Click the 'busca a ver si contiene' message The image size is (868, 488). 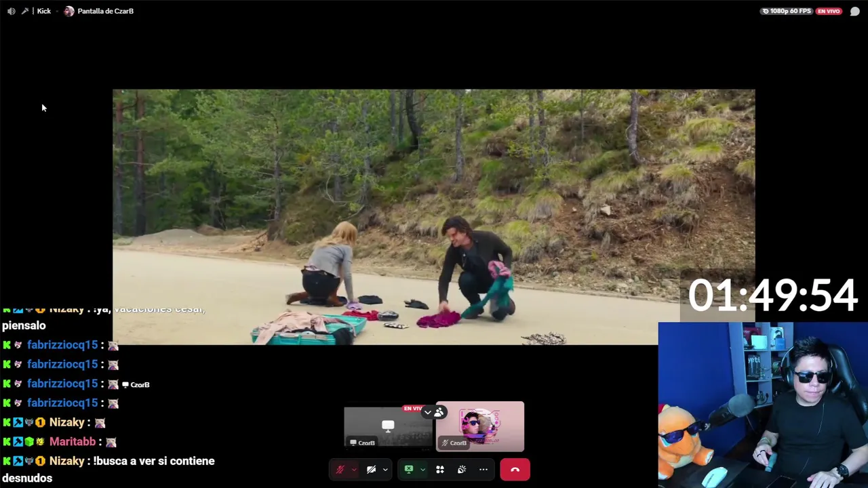(x=154, y=461)
